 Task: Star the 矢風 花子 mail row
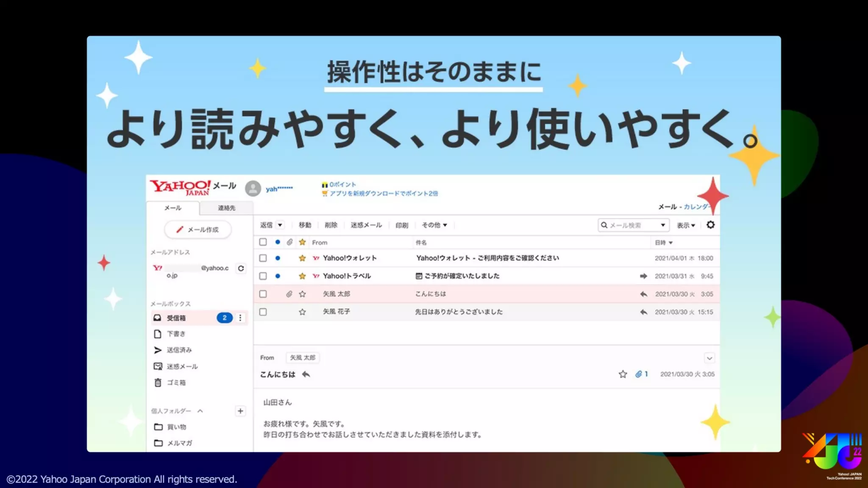coord(302,312)
